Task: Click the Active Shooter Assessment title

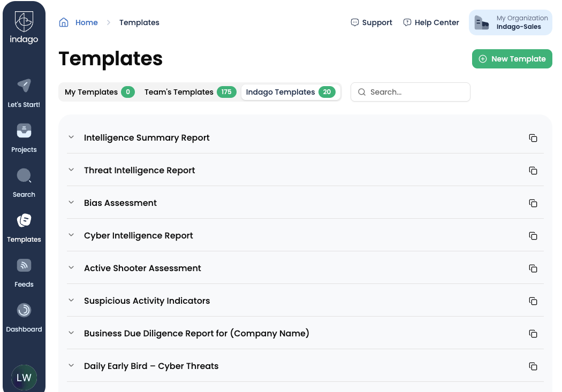Action: 142,268
